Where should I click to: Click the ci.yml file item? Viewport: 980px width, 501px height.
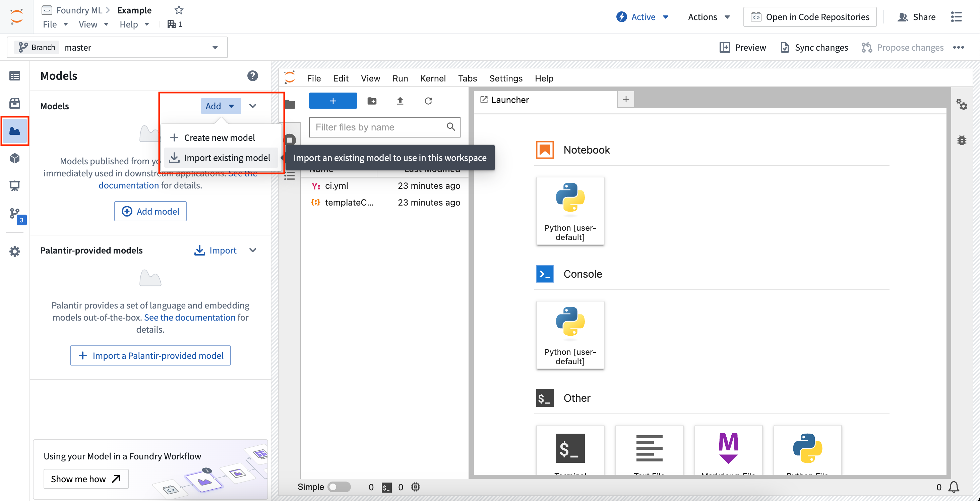pos(338,185)
